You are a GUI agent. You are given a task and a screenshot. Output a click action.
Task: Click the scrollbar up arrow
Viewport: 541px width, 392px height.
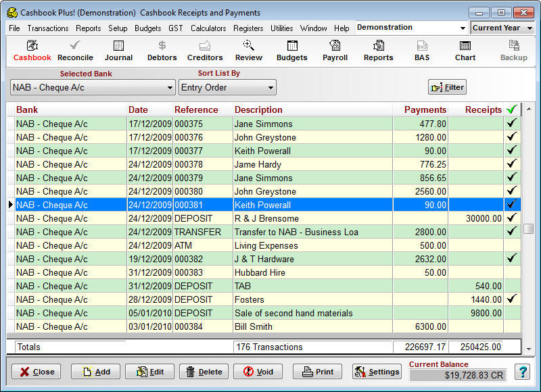pos(529,109)
